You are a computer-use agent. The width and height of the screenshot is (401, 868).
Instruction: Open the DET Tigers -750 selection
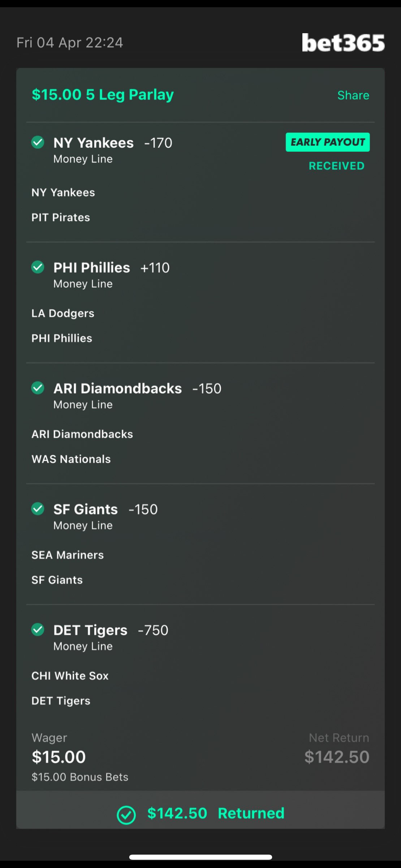[111, 630]
